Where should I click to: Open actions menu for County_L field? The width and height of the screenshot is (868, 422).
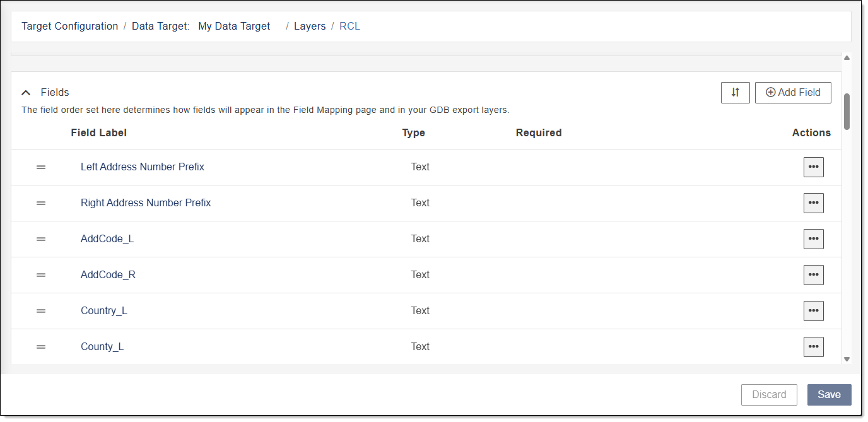(x=813, y=347)
